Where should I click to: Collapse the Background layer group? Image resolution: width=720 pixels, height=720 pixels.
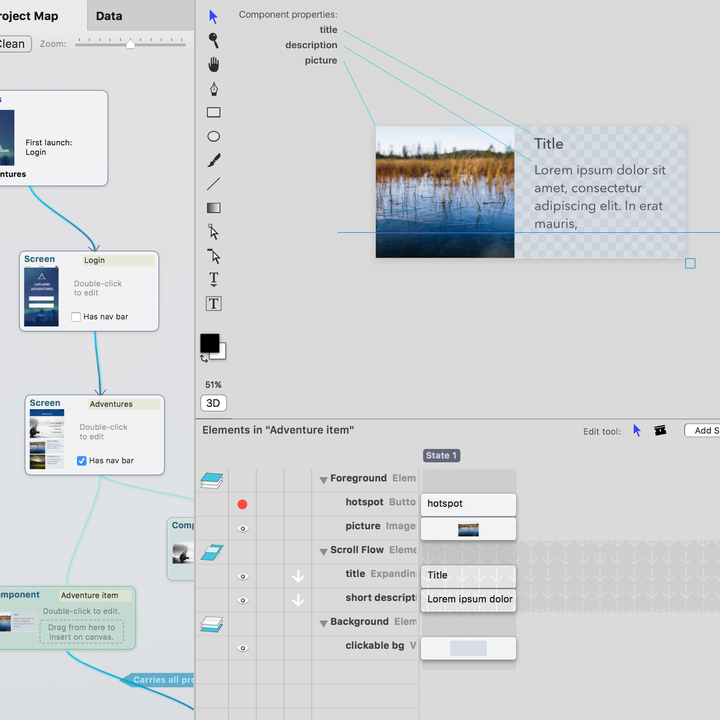323,623
